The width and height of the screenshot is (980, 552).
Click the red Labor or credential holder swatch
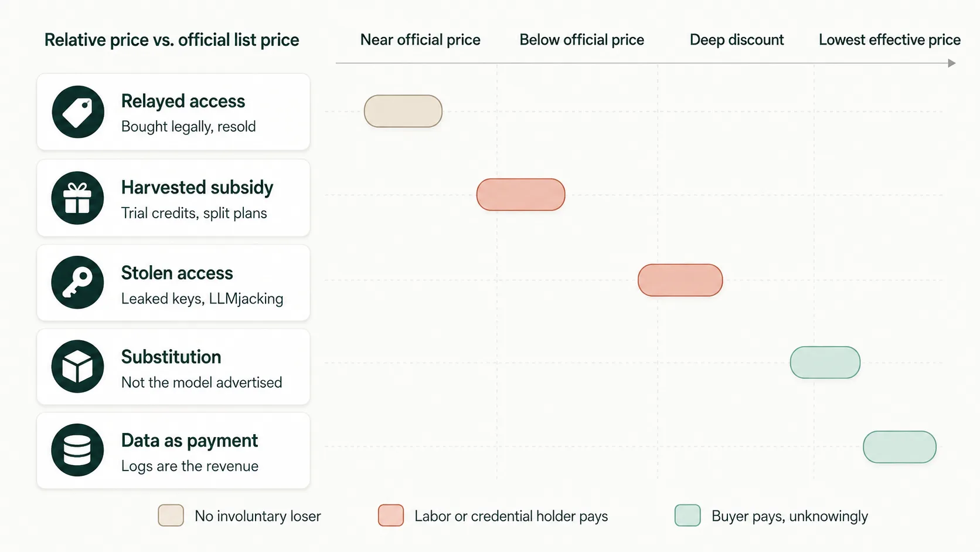click(391, 516)
